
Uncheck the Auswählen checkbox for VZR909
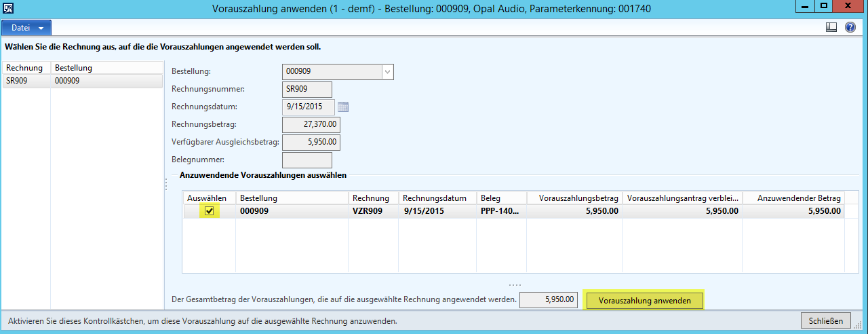[x=210, y=211]
